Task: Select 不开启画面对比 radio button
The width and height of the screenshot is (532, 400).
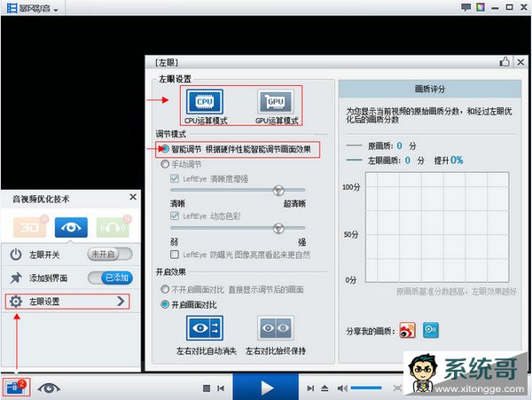Action: click(165, 289)
